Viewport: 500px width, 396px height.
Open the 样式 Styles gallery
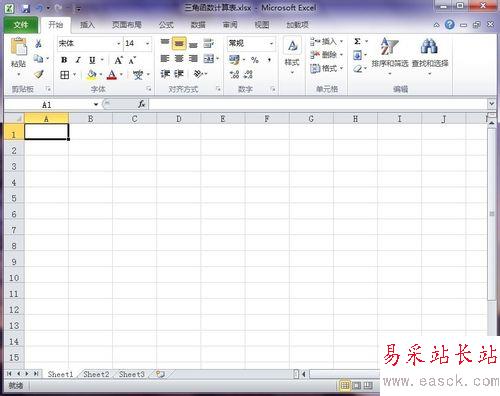[292, 55]
